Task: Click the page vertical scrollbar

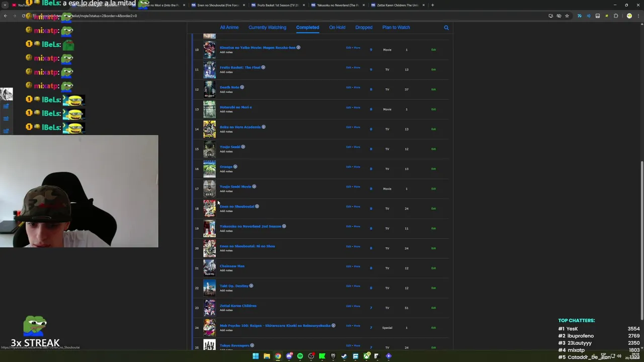Action: pos(641,240)
